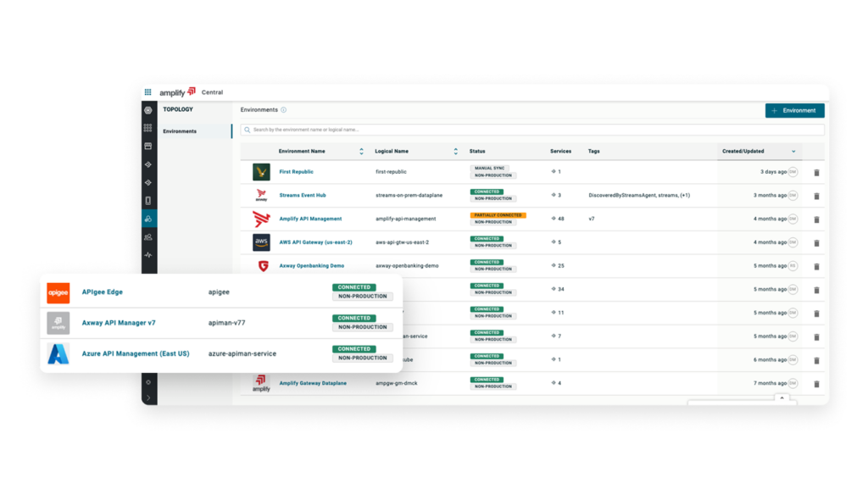868x489 pixels.
Task: Click the 48 services count
Action: [x=561, y=219]
